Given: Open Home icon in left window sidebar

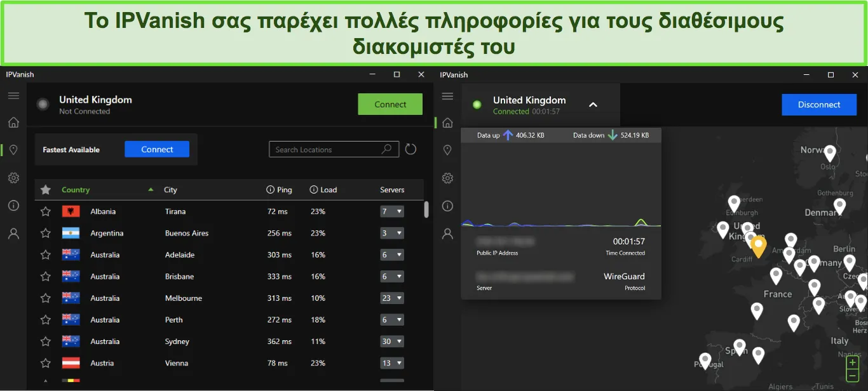Looking at the screenshot, I should click(x=13, y=123).
